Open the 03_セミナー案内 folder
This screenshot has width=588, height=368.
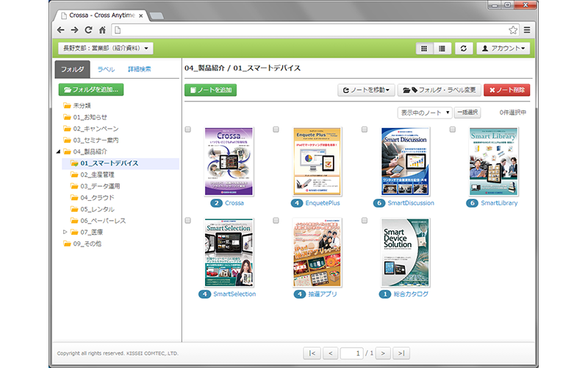click(90, 140)
